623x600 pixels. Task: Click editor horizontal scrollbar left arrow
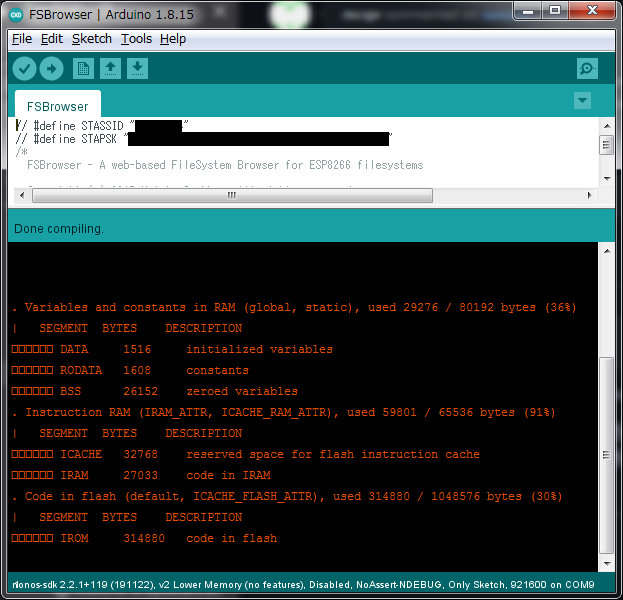[x=22, y=195]
